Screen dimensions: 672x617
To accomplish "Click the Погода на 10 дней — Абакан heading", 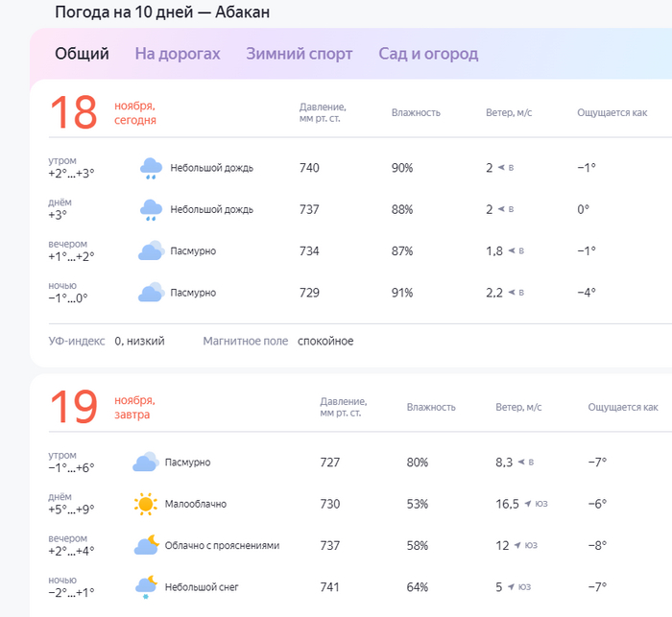I will point(162,12).
